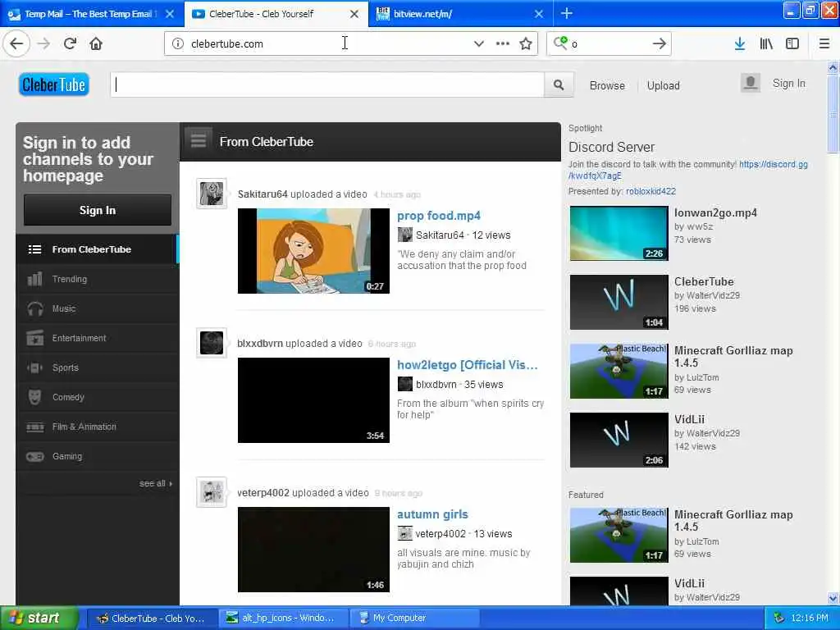Click the page scrollbar down arrow
This screenshot has width=840, height=630.
833,598
